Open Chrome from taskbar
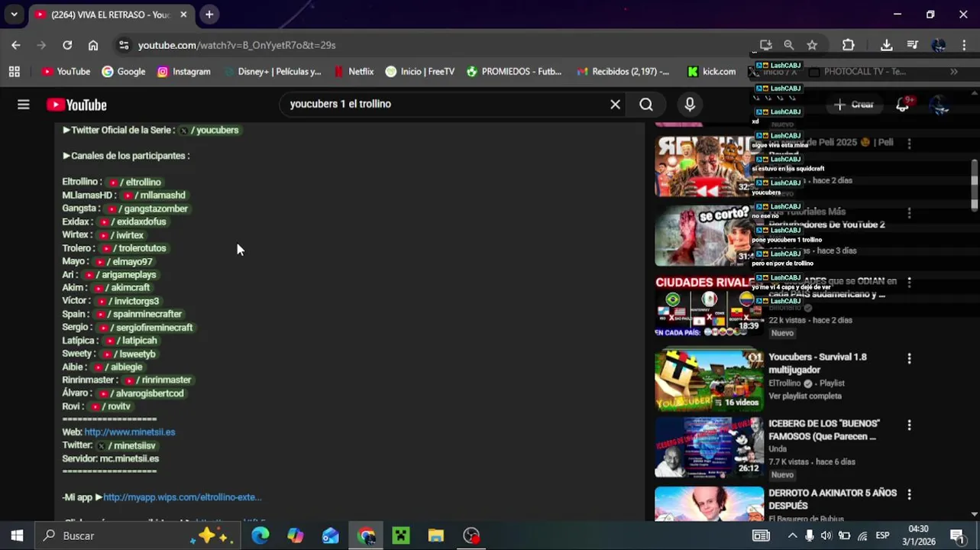 coord(366,535)
